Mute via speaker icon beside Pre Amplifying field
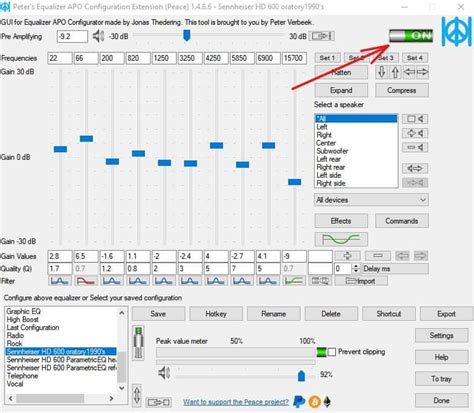 coord(98,36)
